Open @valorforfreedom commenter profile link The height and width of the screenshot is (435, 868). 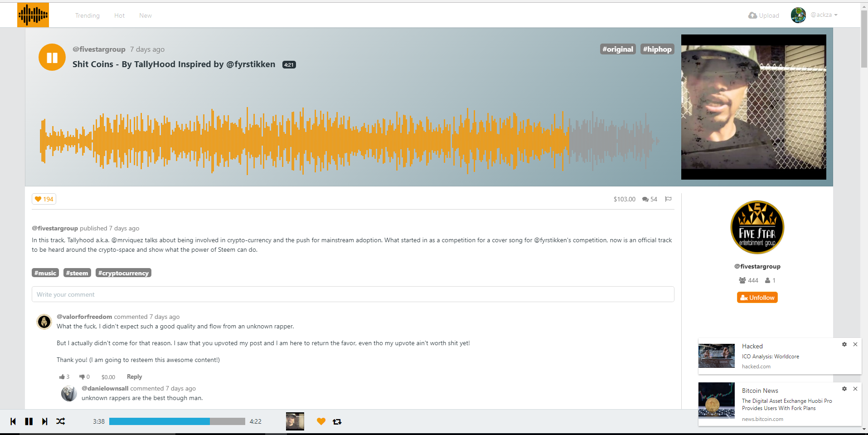(84, 317)
